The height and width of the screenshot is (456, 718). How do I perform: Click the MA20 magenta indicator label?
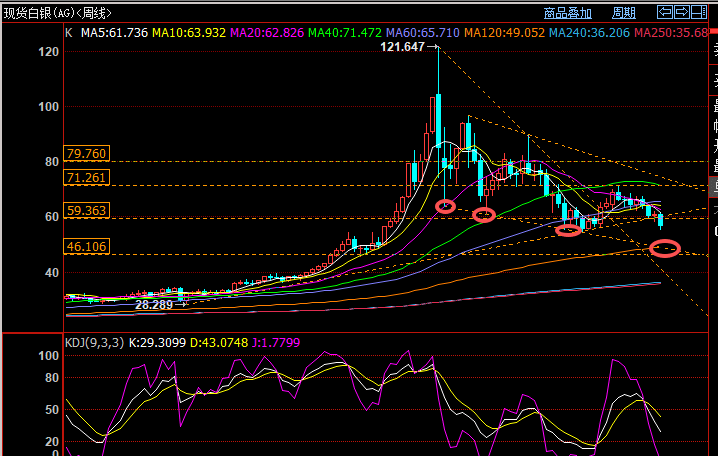point(267,33)
